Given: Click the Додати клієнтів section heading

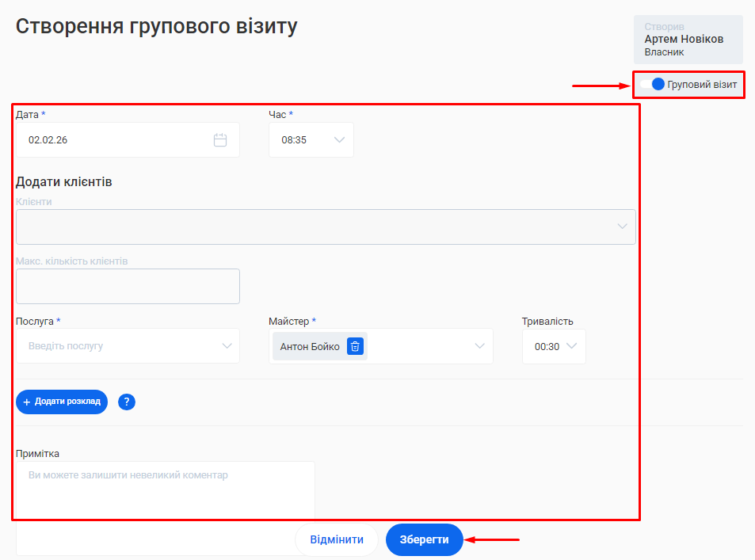Looking at the screenshot, I should pos(64,181).
